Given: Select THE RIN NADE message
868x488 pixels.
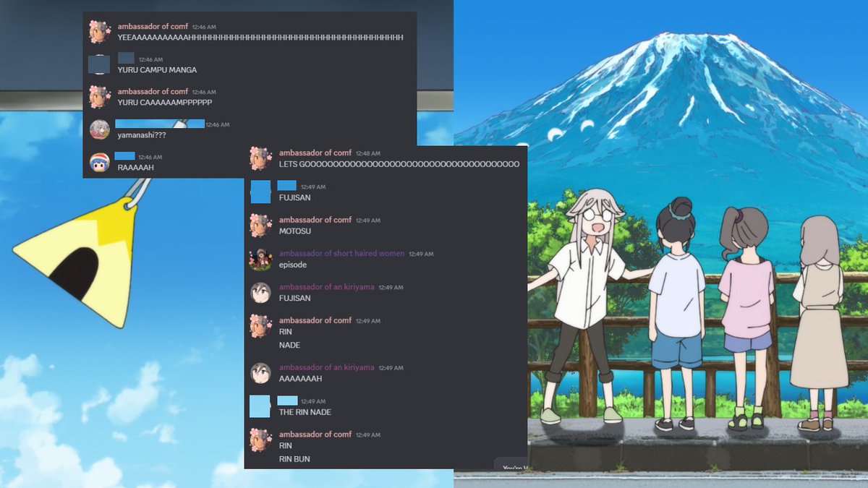Looking at the screenshot, I should point(305,412).
